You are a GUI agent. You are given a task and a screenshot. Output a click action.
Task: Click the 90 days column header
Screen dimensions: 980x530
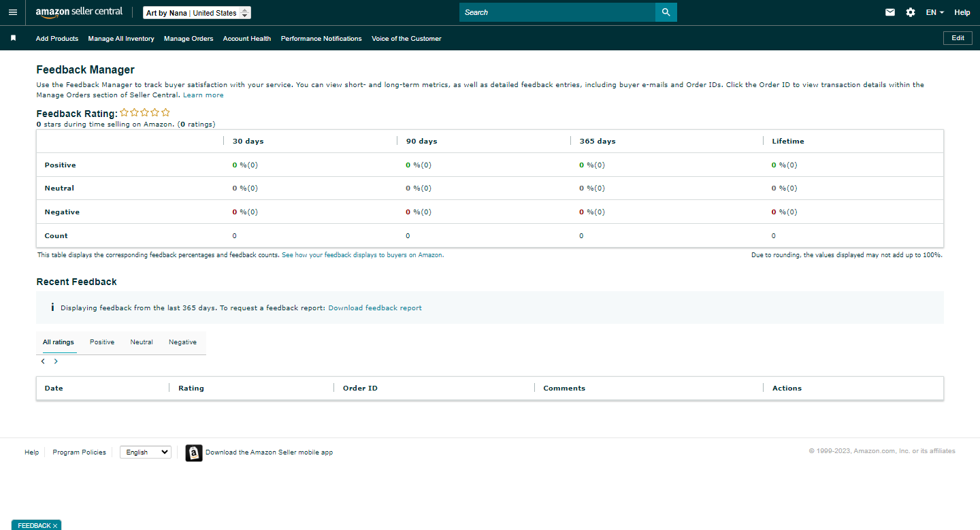[422, 142]
